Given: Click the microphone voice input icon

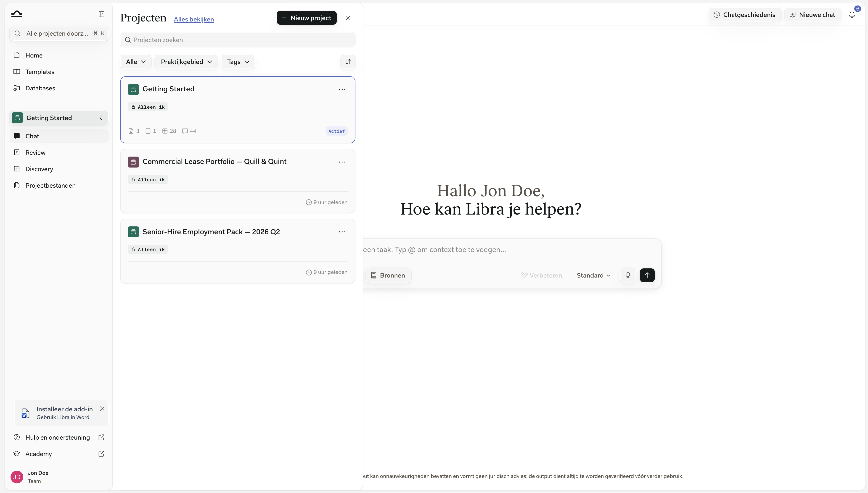Looking at the screenshot, I should pyautogui.click(x=628, y=275).
